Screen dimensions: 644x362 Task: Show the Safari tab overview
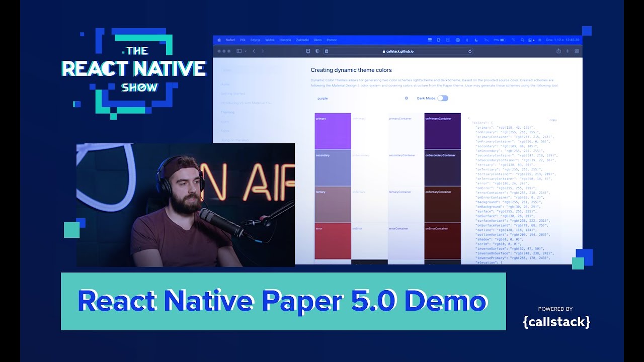pyautogui.click(x=577, y=51)
